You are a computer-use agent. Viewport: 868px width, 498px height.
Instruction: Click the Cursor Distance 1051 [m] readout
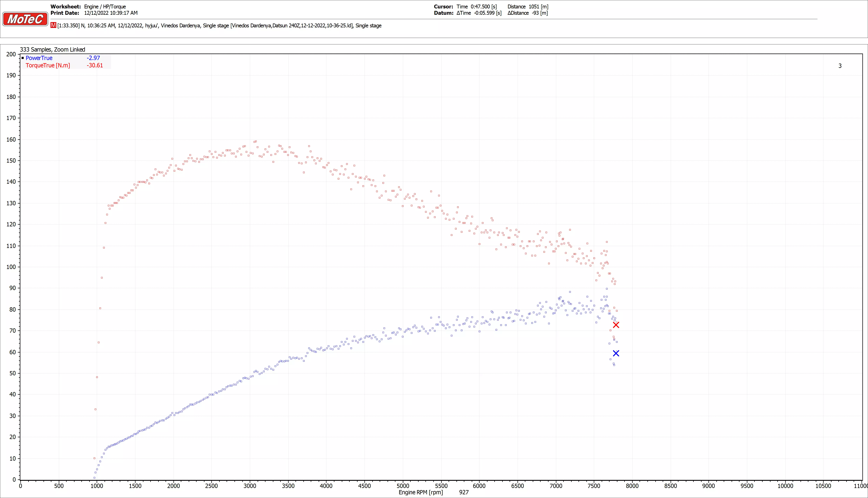tap(528, 6)
